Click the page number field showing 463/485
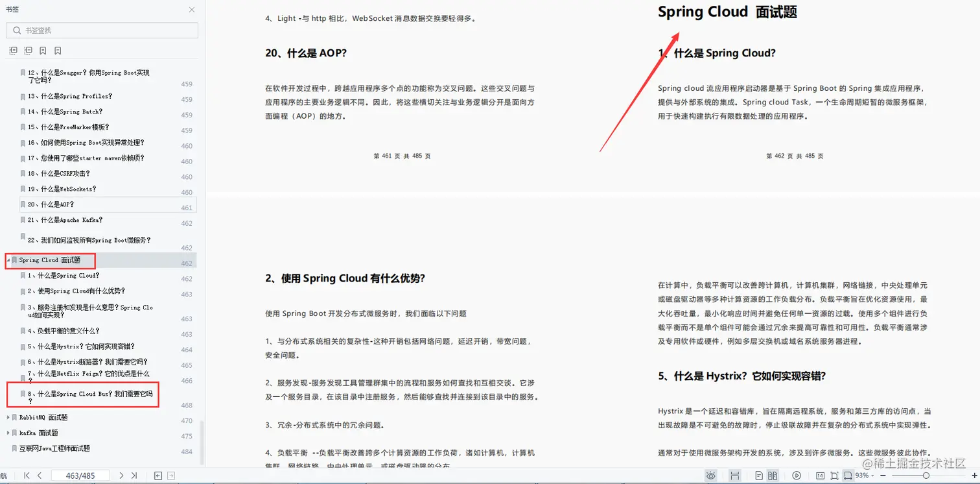The image size is (980, 484). point(80,474)
